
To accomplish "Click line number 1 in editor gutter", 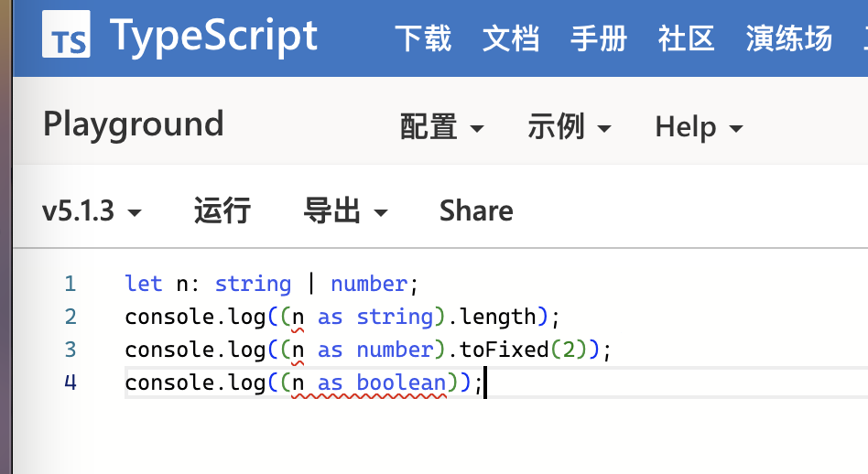I will pyautogui.click(x=70, y=284).
